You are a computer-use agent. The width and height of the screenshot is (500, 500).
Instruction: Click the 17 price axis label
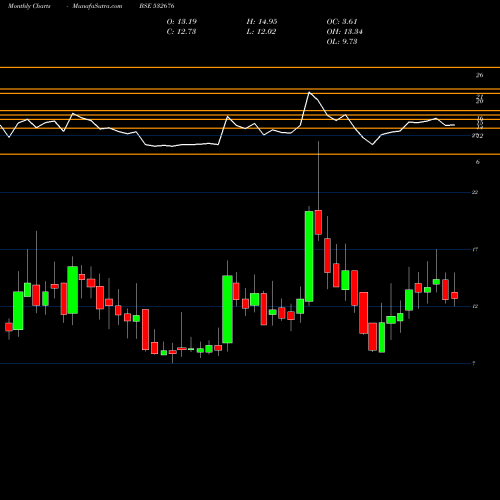[475, 249]
